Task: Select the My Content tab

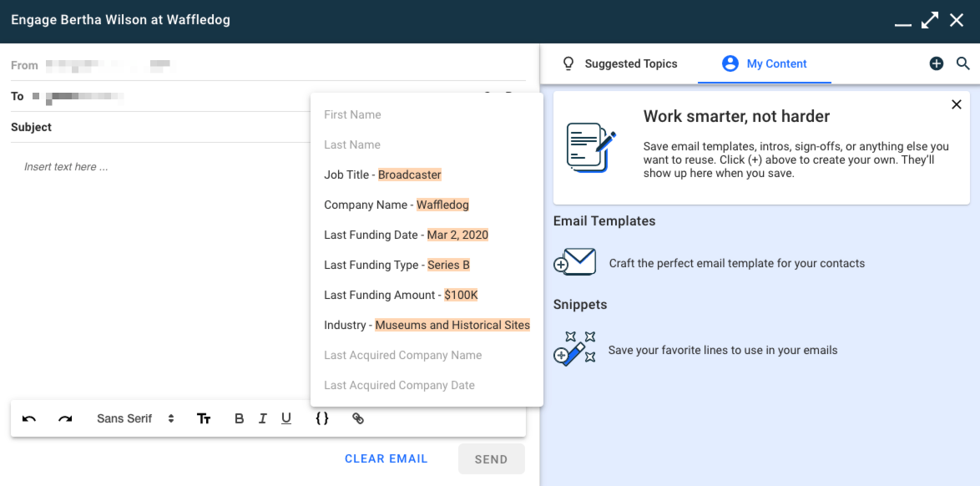Action: tap(765, 63)
